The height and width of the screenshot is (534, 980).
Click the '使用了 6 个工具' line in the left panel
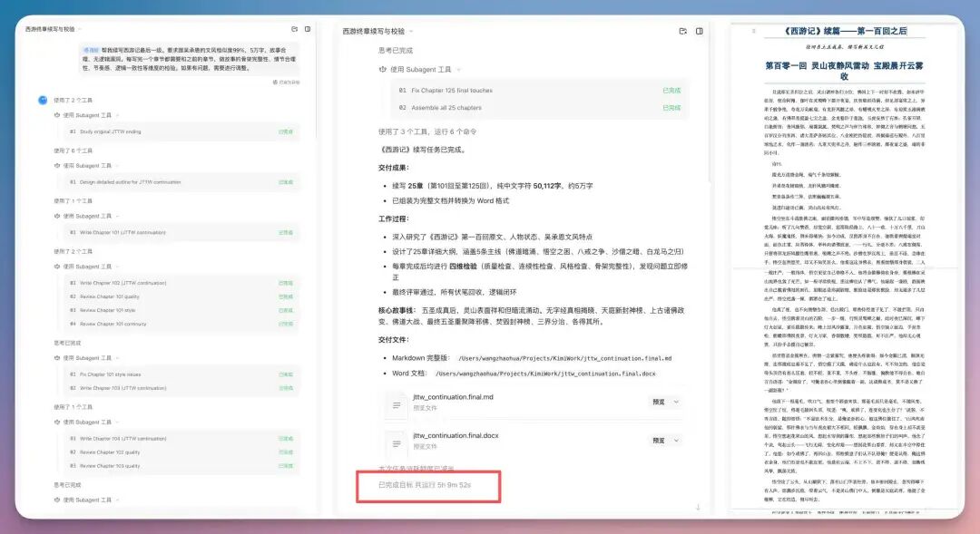(73, 150)
